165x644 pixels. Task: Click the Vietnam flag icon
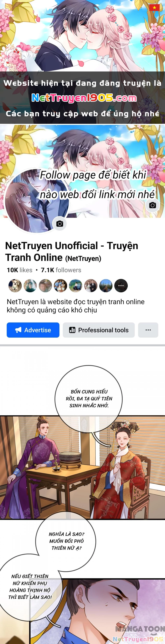click(x=154, y=7)
